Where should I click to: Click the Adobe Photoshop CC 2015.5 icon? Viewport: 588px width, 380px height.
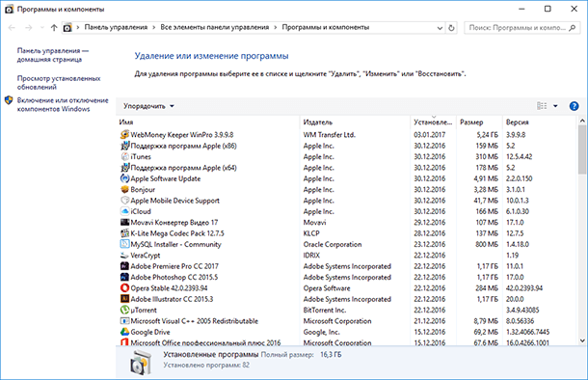coord(124,277)
